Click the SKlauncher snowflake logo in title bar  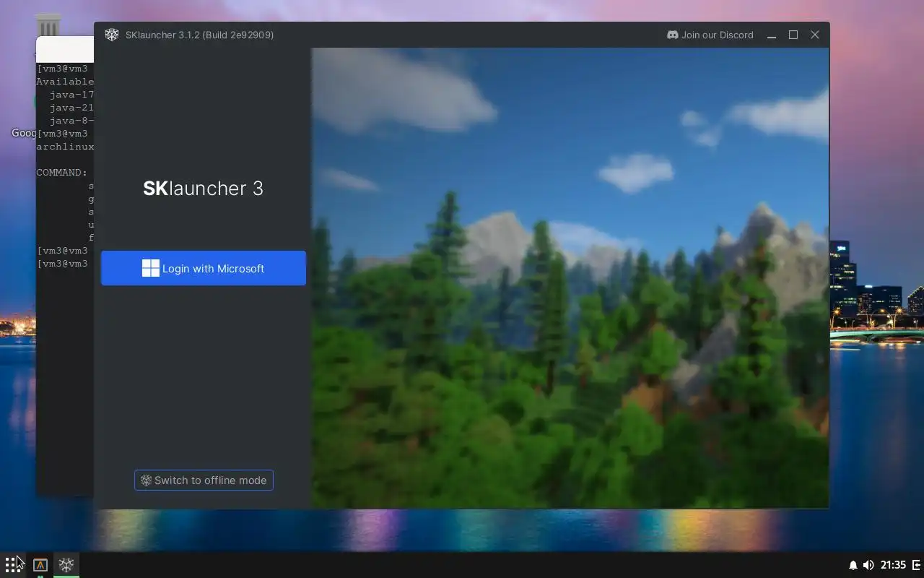pos(111,35)
